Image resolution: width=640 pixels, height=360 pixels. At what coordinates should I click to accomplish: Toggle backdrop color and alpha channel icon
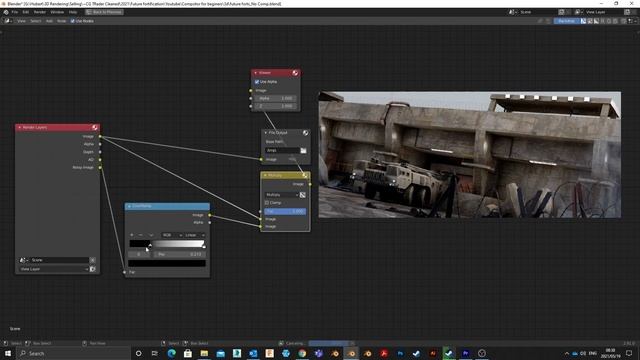(x=583, y=21)
